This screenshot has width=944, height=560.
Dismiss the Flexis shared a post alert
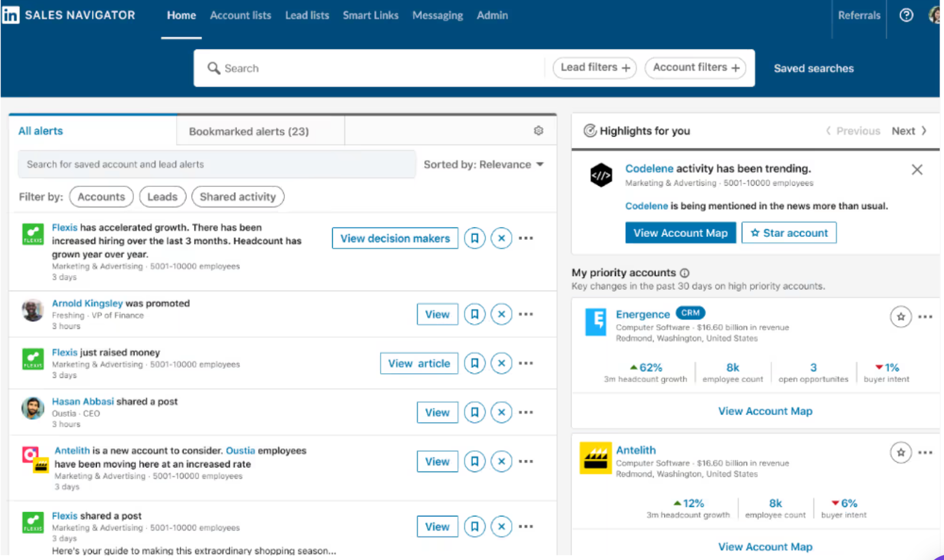501,526
